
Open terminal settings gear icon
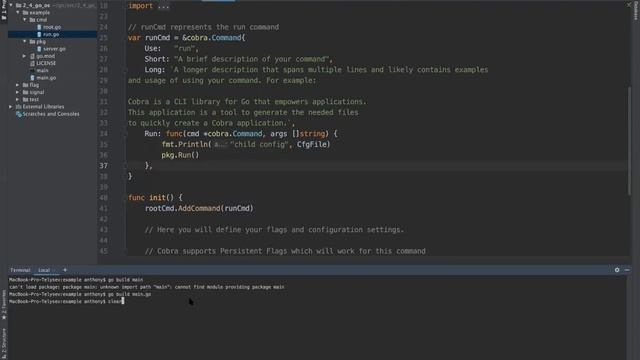tap(617, 270)
